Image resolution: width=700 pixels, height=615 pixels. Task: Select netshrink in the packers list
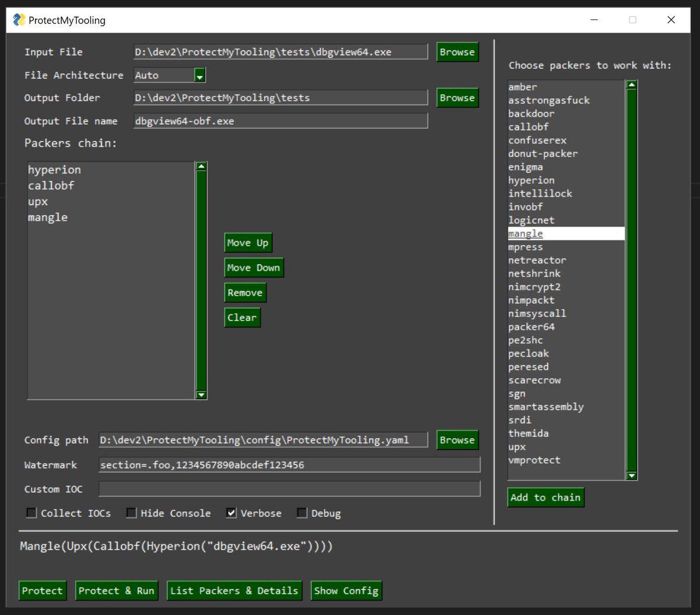566,273
